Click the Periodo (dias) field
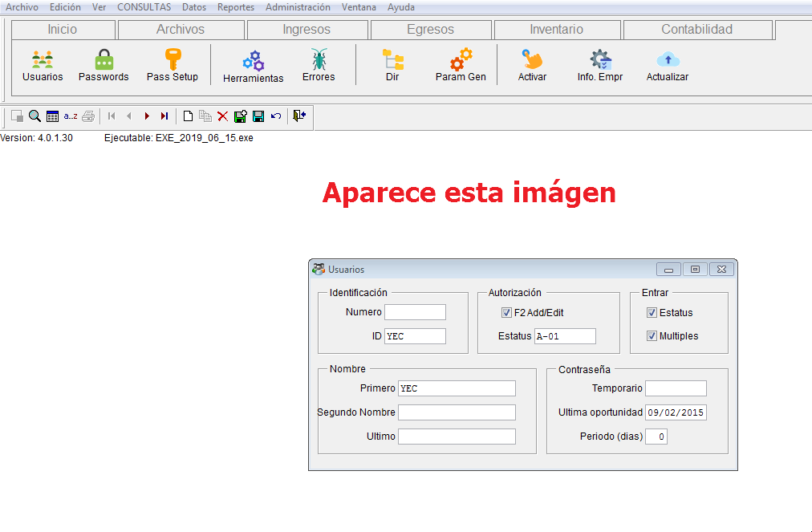 [x=656, y=437]
